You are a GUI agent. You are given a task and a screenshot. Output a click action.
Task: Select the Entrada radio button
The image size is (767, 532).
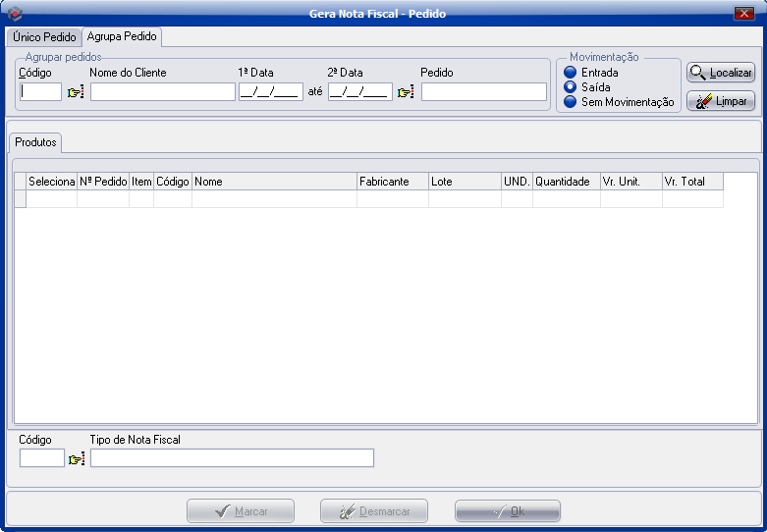tap(570, 73)
